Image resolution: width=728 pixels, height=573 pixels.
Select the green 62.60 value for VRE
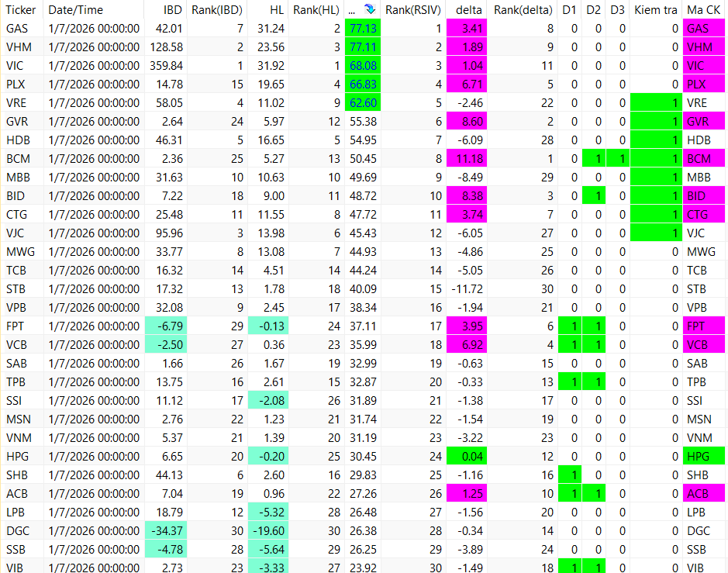click(363, 102)
